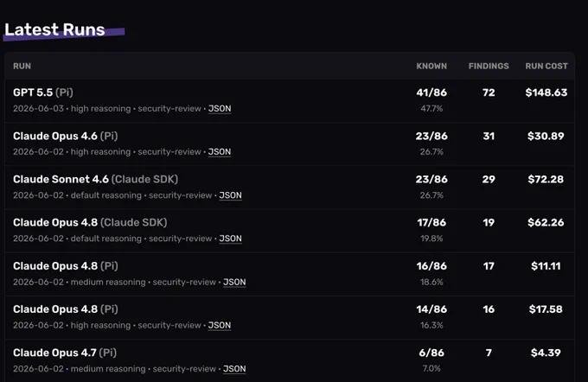Click the $4.39 run cost value
The height and width of the screenshot is (382, 588).
546,353
